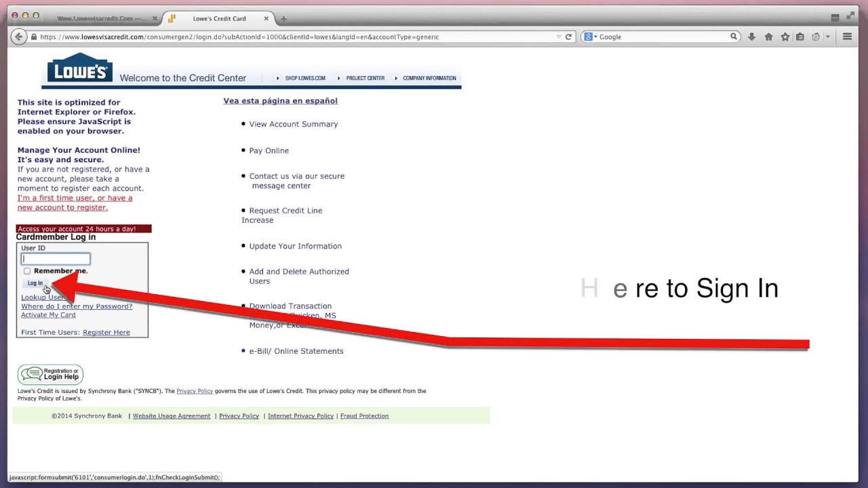868x488 pixels.
Task: Open the Fraud Protection footer link
Action: (x=364, y=416)
